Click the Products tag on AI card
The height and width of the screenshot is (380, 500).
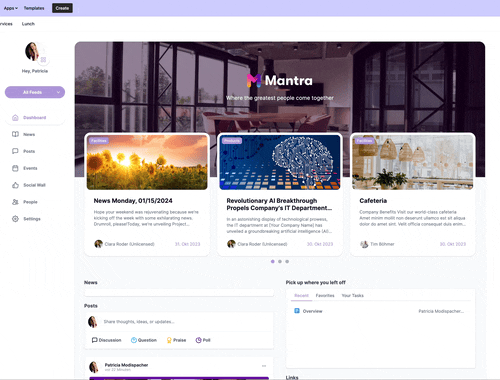(x=232, y=141)
